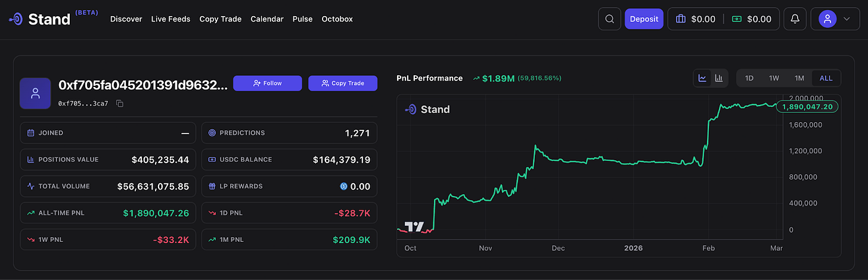Click the 1W PnL trend-down icon
The width and height of the screenshot is (868, 280).
pos(31,239)
